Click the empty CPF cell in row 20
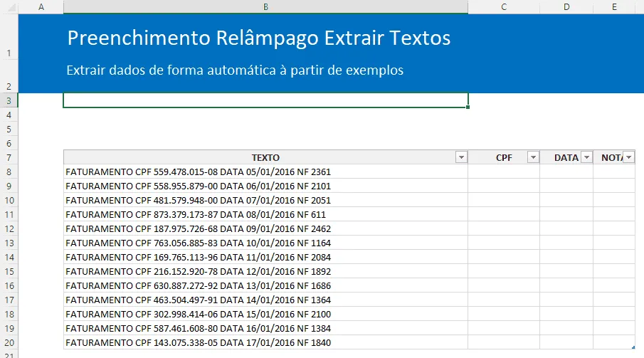 click(504, 343)
